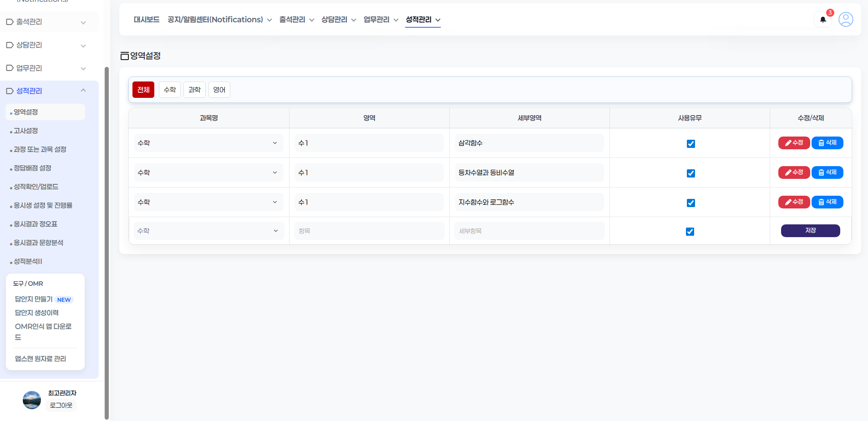Viewport: 868px width, 421px height.
Task: Click the user profile avatar icon
Action: point(845,20)
